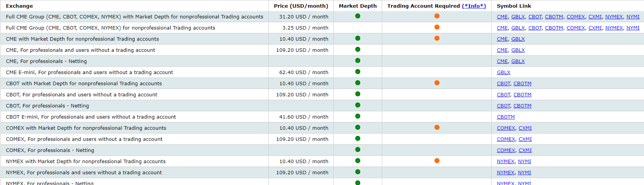The image size is (644, 185).
Task: Open GBLX link in 31.20 USD Full CME row
Action: click(518, 17)
